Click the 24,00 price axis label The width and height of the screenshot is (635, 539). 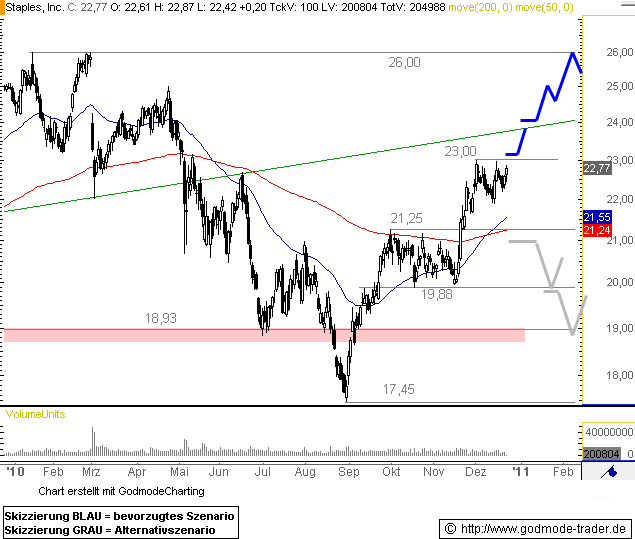620,122
